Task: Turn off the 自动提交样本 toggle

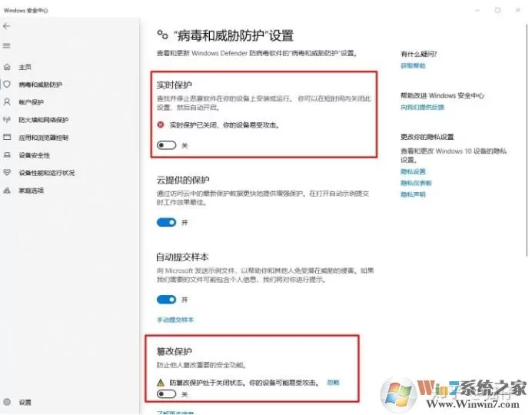Action: (x=166, y=300)
